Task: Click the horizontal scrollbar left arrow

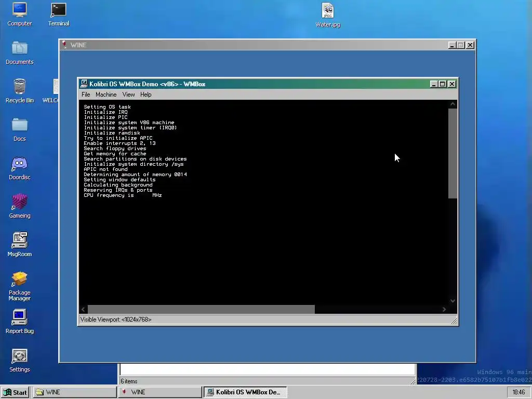Action: pyautogui.click(x=84, y=310)
